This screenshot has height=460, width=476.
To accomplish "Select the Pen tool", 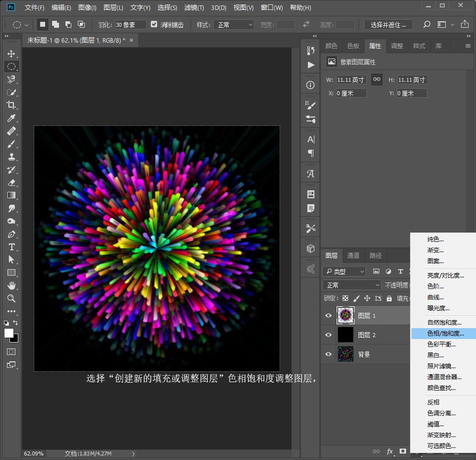I will [x=11, y=234].
